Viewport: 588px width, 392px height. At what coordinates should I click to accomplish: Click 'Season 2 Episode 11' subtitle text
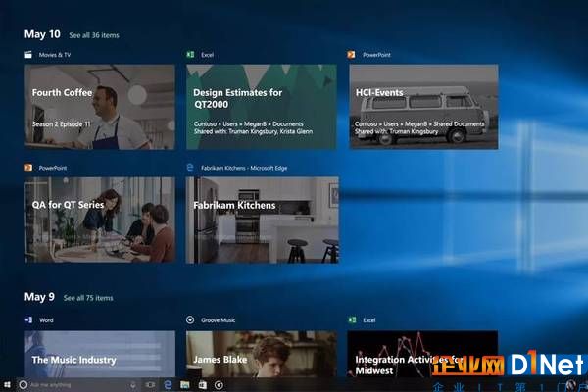[x=61, y=124]
